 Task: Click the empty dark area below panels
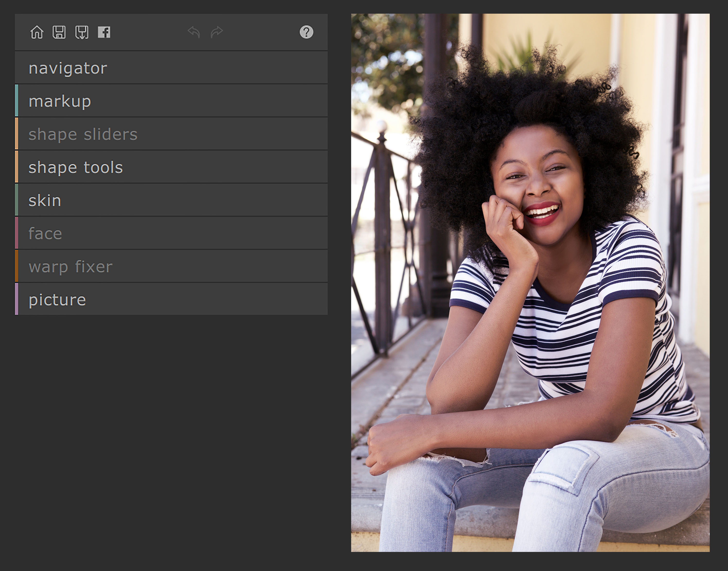[171, 434]
